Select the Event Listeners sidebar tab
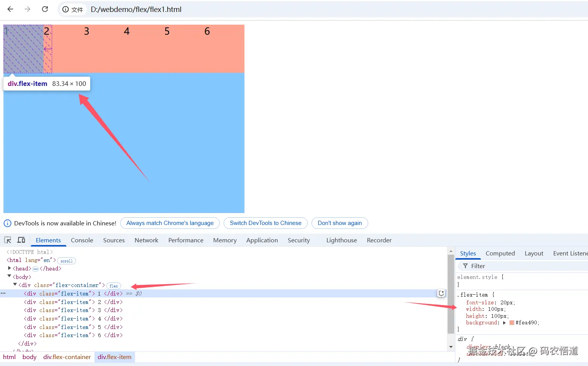Viewport: 588px width, 366px height. [570, 253]
